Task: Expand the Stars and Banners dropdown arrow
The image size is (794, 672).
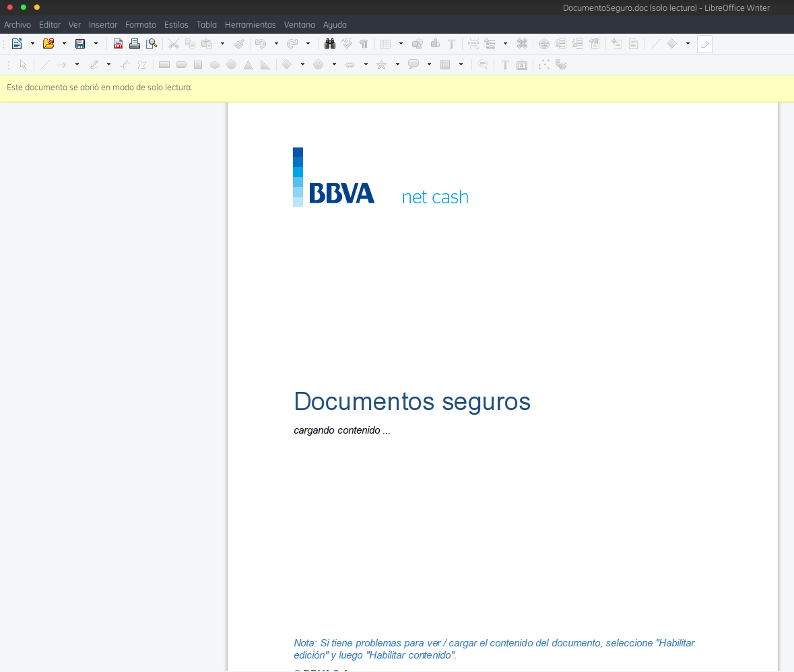Action: 397,65
